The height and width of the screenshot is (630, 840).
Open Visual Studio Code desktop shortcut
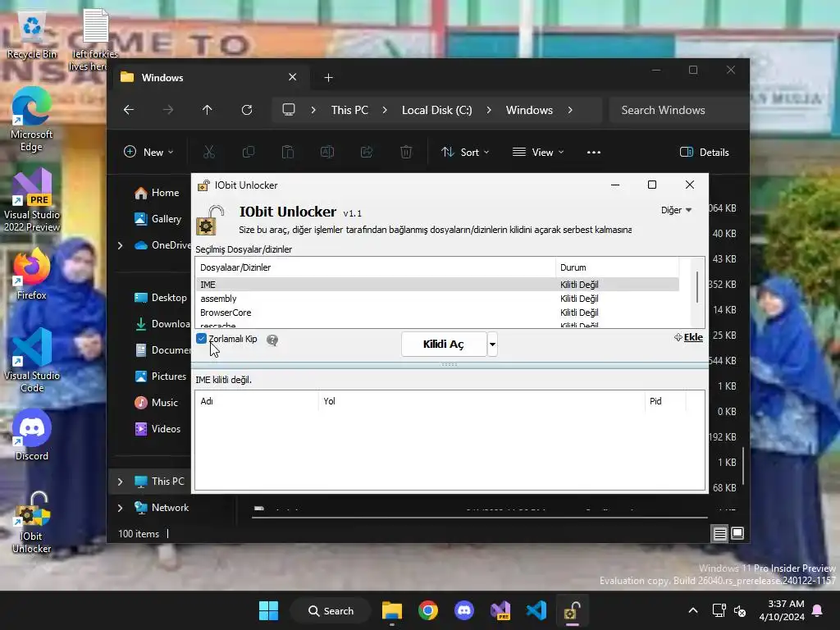click(32, 361)
